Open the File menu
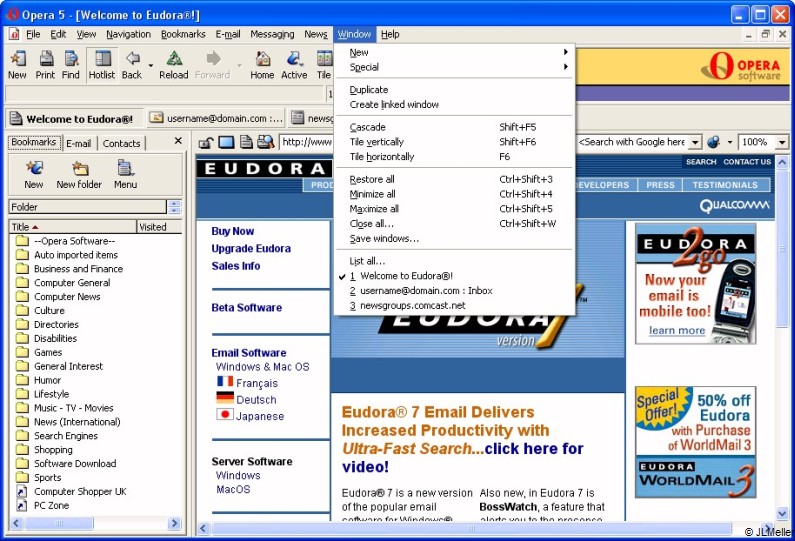 (x=33, y=34)
